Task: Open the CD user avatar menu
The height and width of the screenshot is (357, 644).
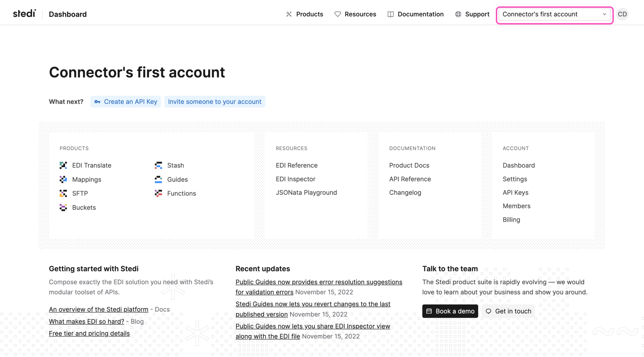Action: pos(622,14)
